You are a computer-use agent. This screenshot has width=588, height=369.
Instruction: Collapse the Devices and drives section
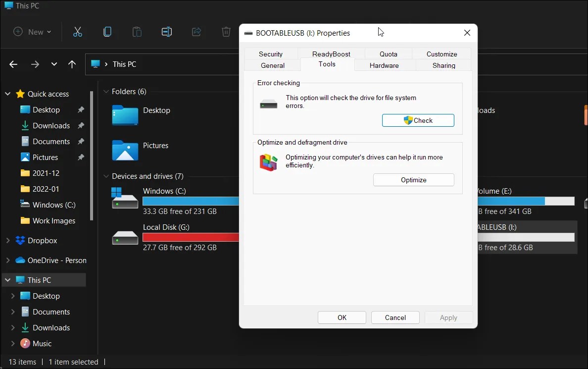[x=106, y=176]
